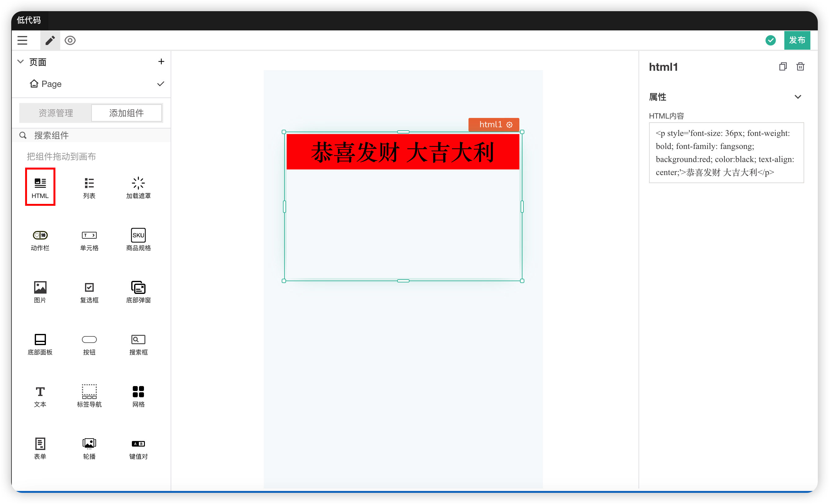Viewport: 829px width, 504px height.
Task: Switch to edit mode pencil
Action: (50, 40)
